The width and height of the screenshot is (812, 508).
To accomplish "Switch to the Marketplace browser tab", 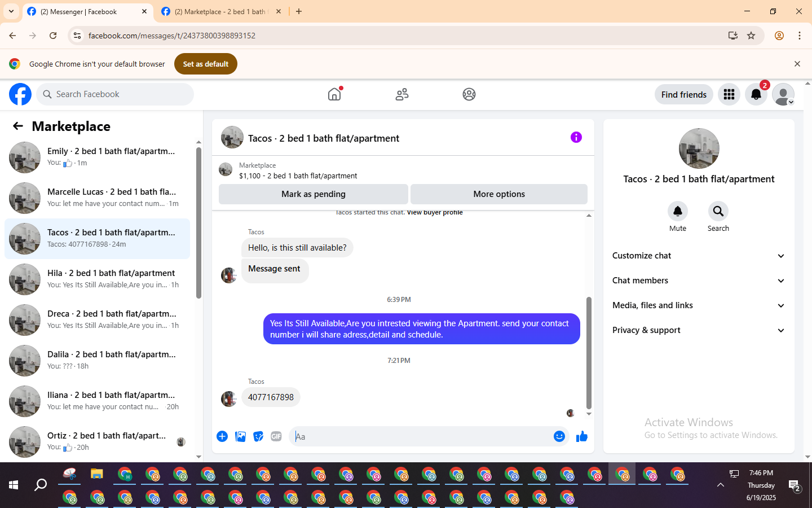I will coord(220,11).
